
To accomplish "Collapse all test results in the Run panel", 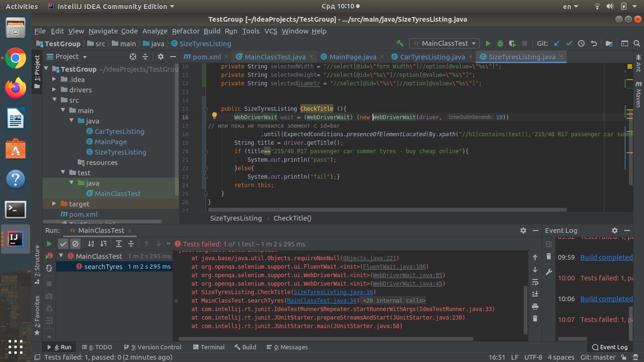I will point(131,244).
